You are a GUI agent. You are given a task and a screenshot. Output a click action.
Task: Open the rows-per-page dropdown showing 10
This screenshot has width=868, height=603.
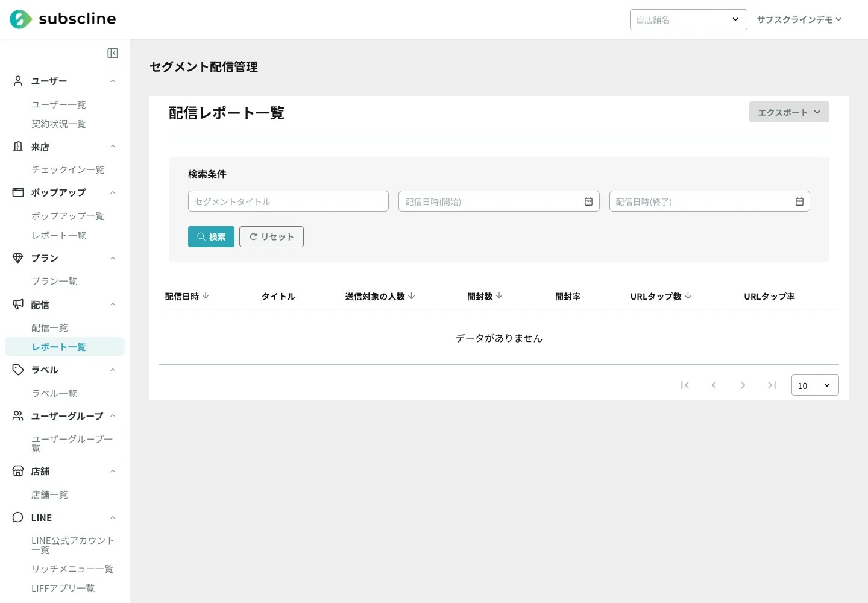[815, 385]
